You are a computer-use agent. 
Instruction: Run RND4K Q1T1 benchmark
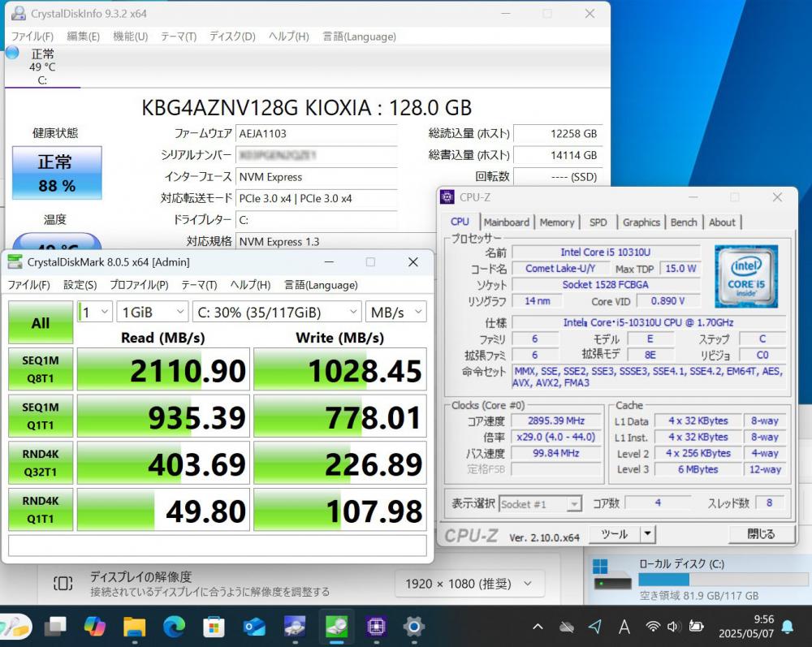(x=41, y=509)
